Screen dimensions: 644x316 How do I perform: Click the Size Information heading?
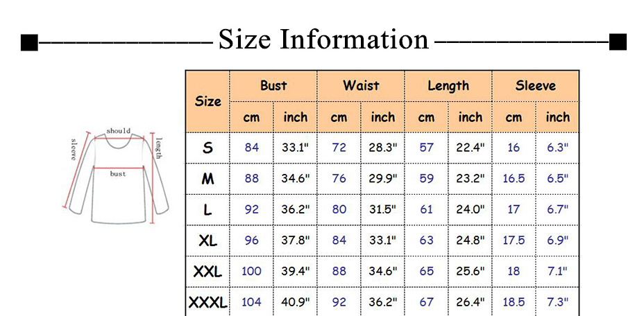(323, 39)
